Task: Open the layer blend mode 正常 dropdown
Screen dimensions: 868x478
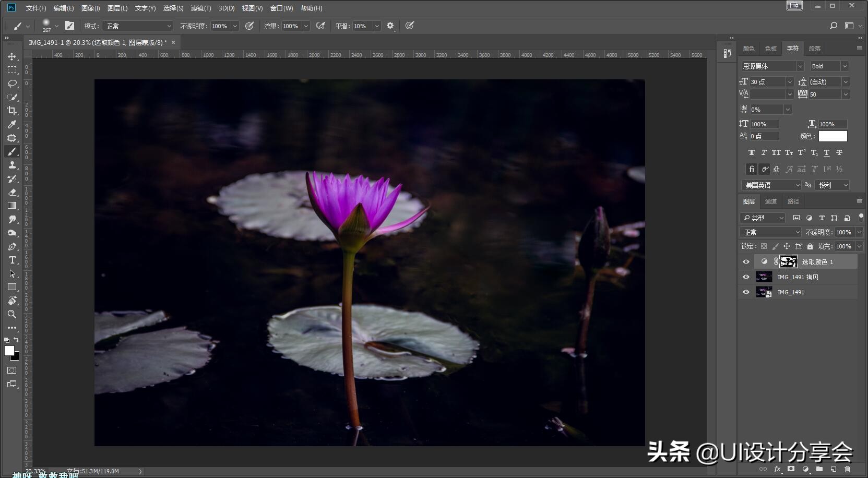Action: [x=770, y=232]
